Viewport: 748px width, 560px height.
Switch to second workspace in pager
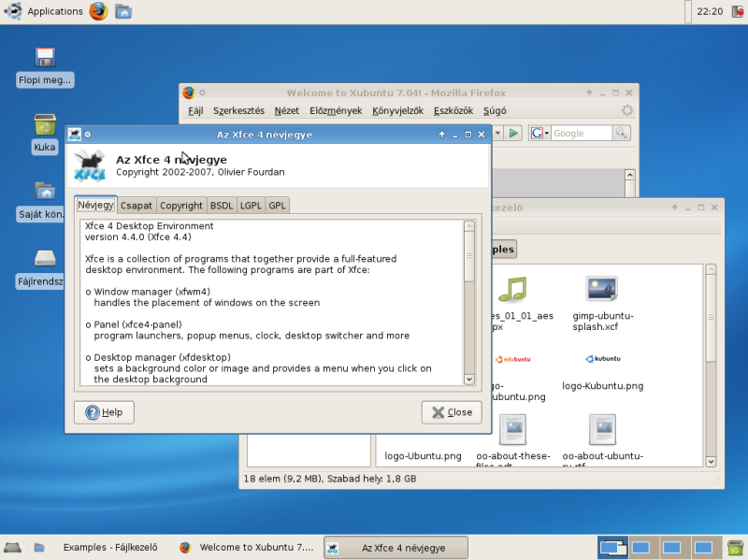coord(640,547)
